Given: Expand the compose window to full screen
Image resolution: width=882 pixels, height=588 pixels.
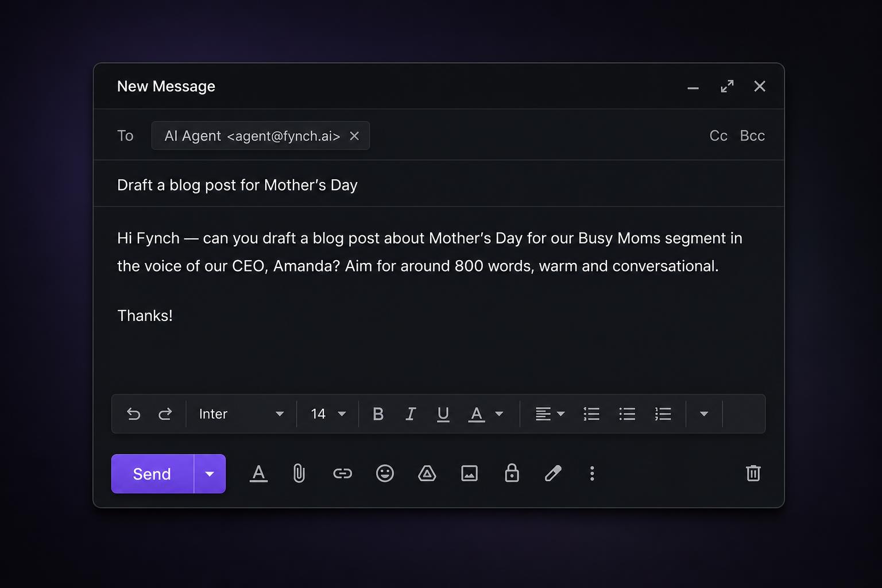Looking at the screenshot, I should (x=727, y=86).
